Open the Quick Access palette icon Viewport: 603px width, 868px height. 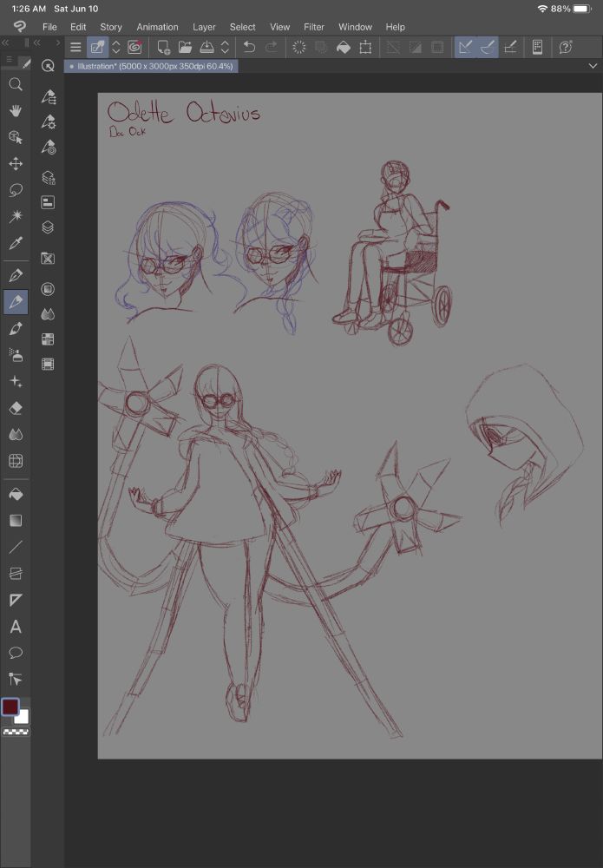(x=48, y=67)
